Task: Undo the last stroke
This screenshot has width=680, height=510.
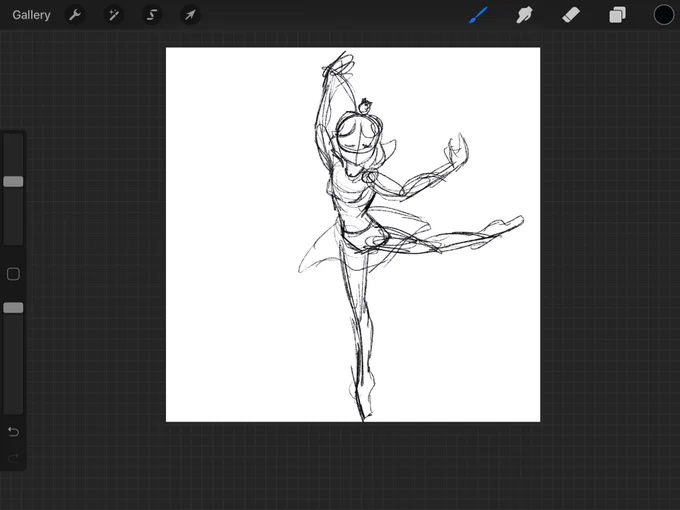Action: point(13,432)
